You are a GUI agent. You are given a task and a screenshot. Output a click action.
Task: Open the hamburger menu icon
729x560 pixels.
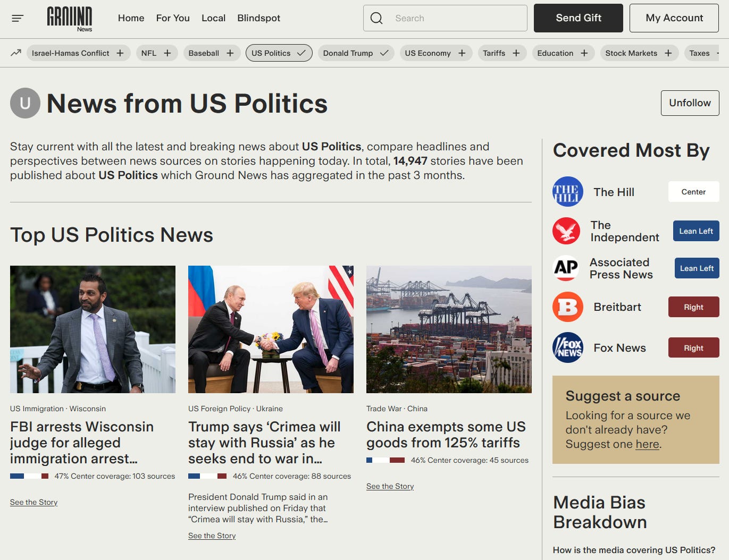click(18, 18)
